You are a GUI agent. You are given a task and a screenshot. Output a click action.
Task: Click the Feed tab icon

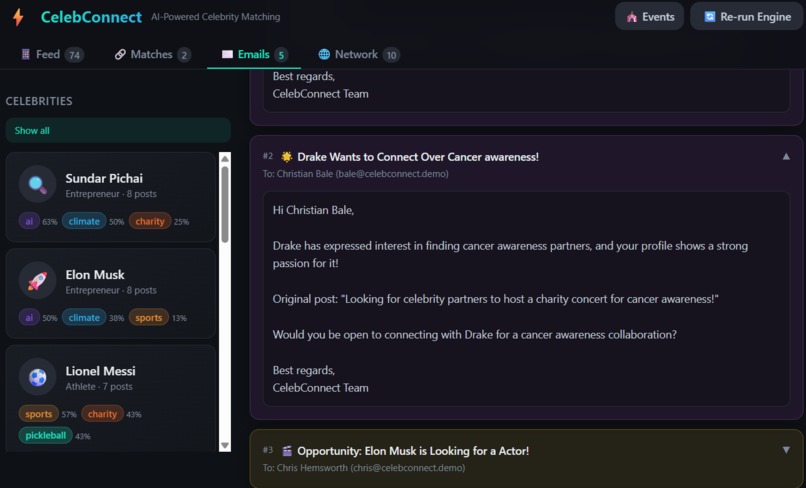pyautogui.click(x=25, y=54)
